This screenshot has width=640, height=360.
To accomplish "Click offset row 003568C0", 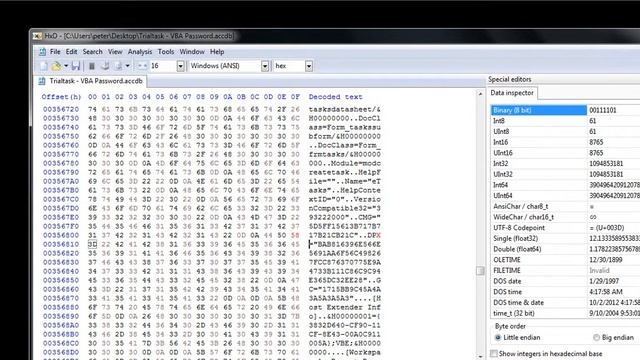I will point(61,343).
